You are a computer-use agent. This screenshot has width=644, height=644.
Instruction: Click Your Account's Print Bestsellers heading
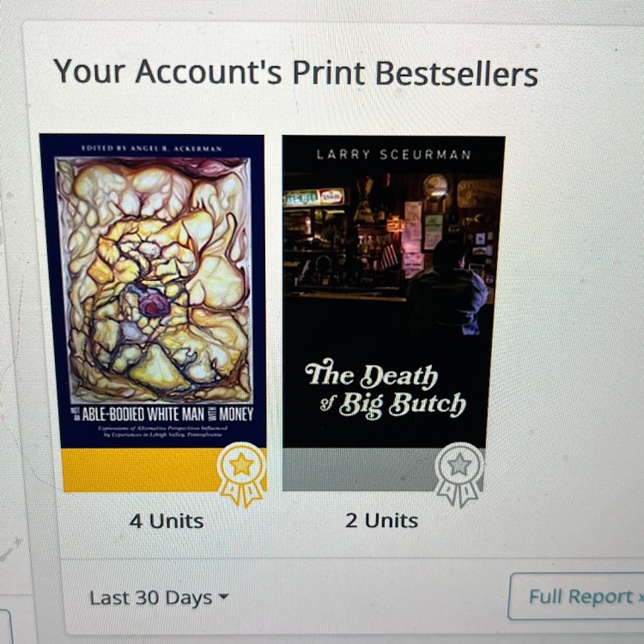295,72
